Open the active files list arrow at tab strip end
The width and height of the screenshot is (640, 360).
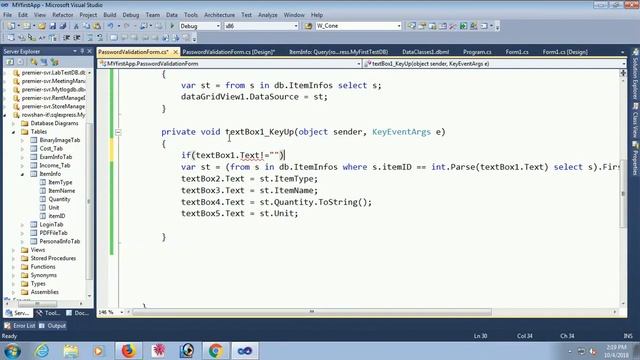(x=622, y=52)
